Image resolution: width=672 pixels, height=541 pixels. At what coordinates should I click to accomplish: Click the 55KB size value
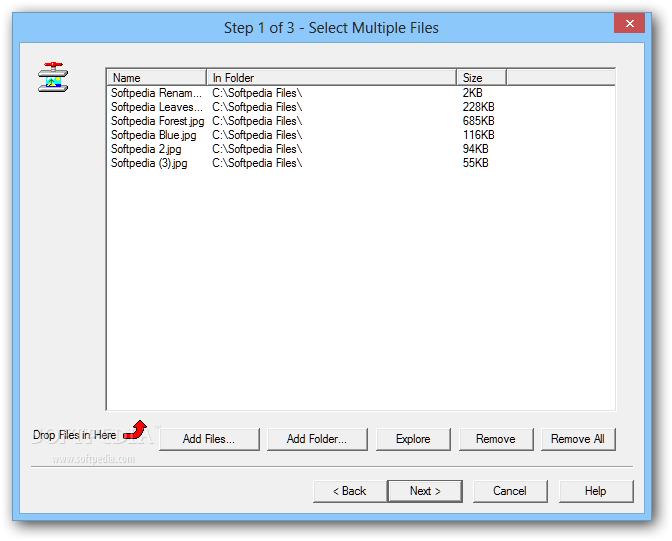[x=475, y=163]
